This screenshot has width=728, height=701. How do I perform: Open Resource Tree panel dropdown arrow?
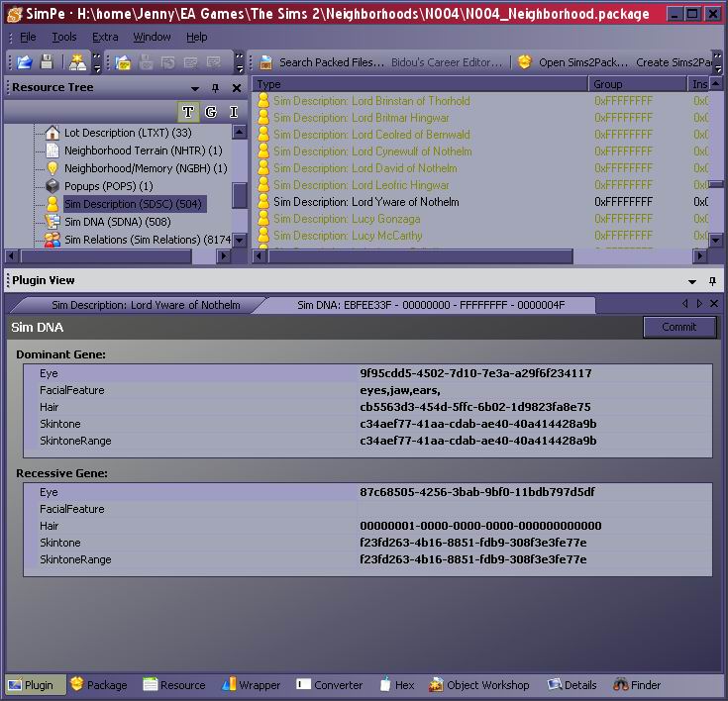[x=195, y=88]
